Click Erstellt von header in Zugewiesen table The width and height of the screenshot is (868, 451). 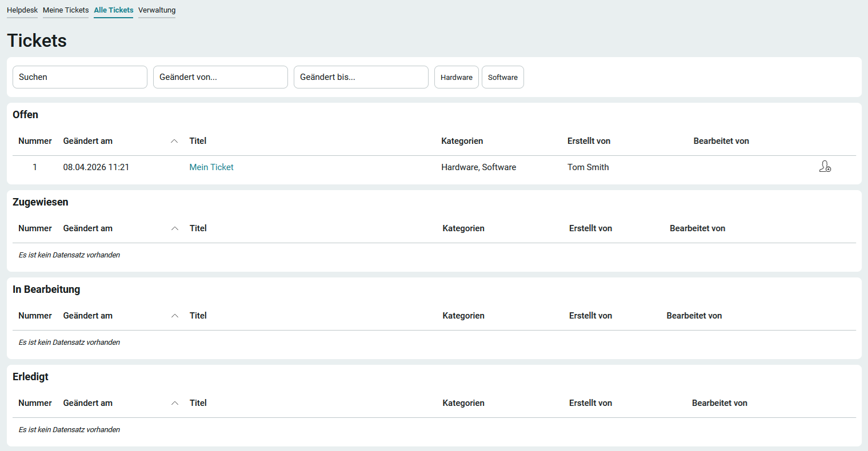[590, 228]
